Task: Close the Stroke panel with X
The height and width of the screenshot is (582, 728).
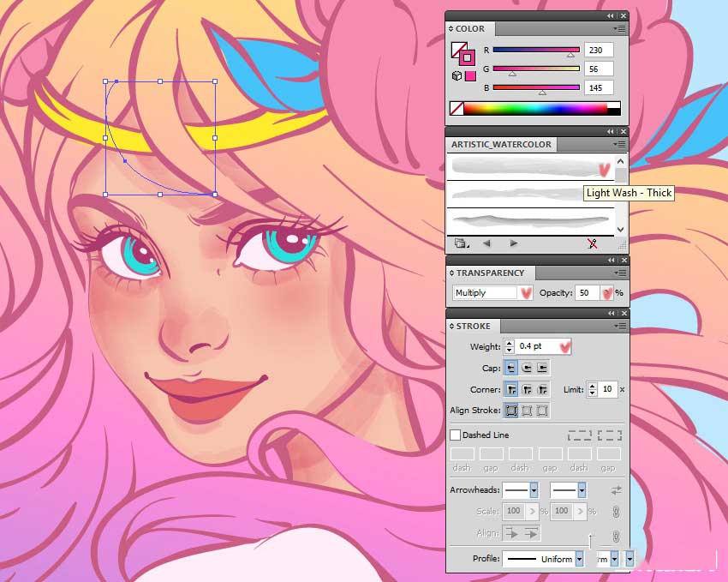Action: tap(624, 313)
